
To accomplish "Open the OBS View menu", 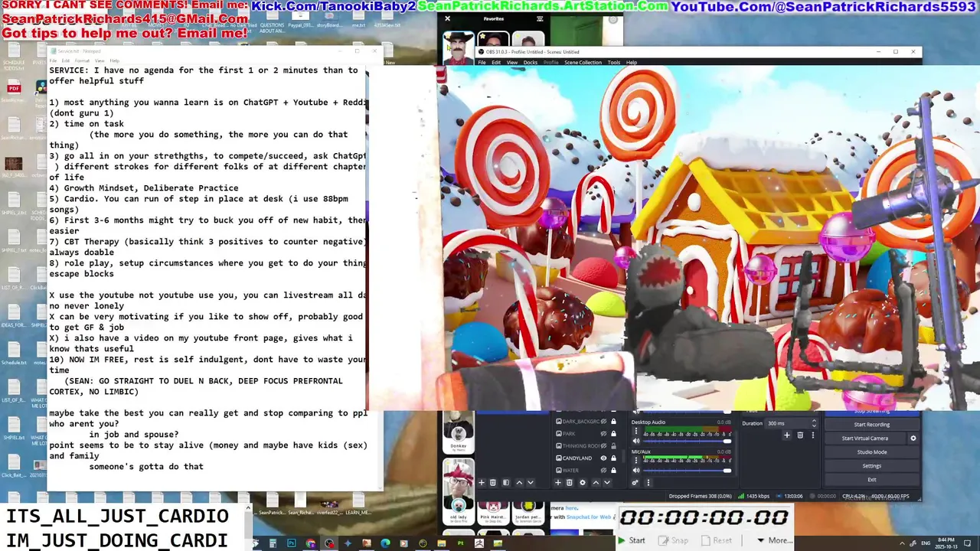I will [512, 63].
